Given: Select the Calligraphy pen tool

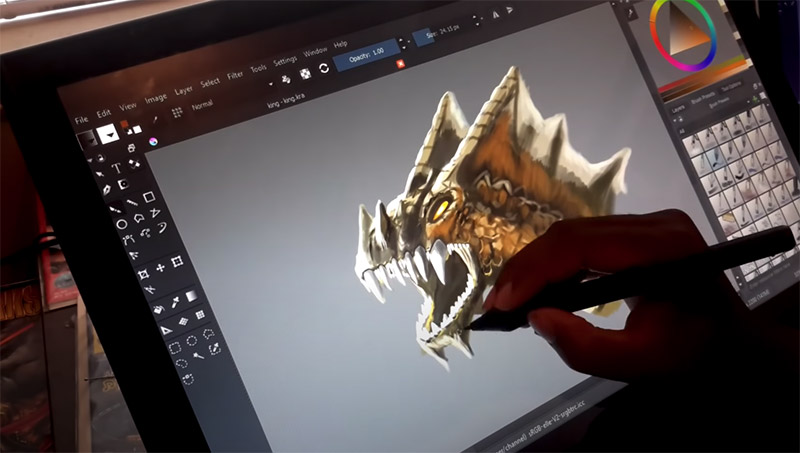Looking at the screenshot, I should click(x=107, y=190).
